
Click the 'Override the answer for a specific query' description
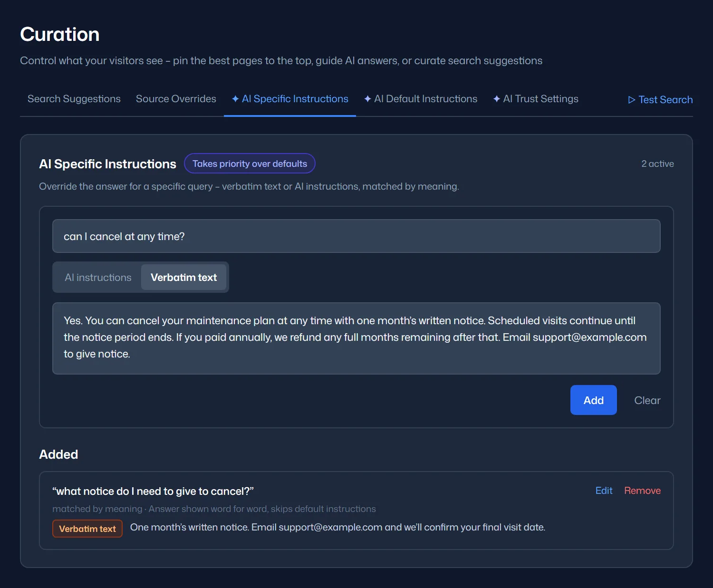[x=249, y=186]
